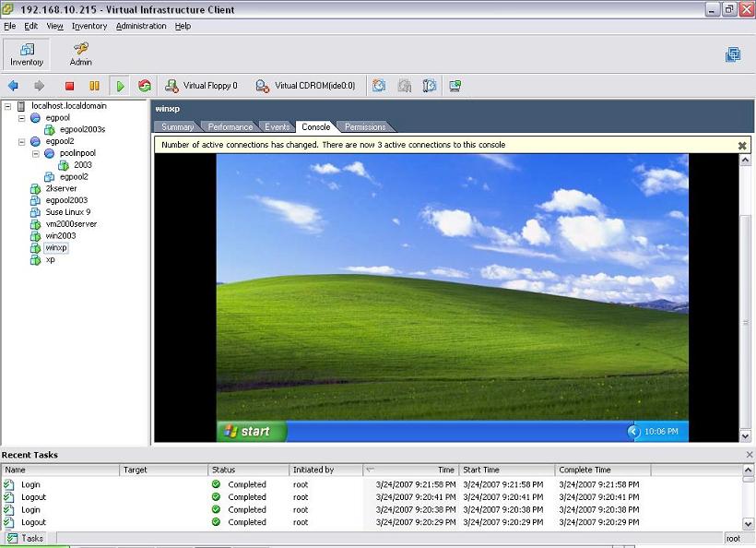Viewport: 756px width, 548px height.
Task: Take a snapshot with clock icon
Action: click(379, 86)
